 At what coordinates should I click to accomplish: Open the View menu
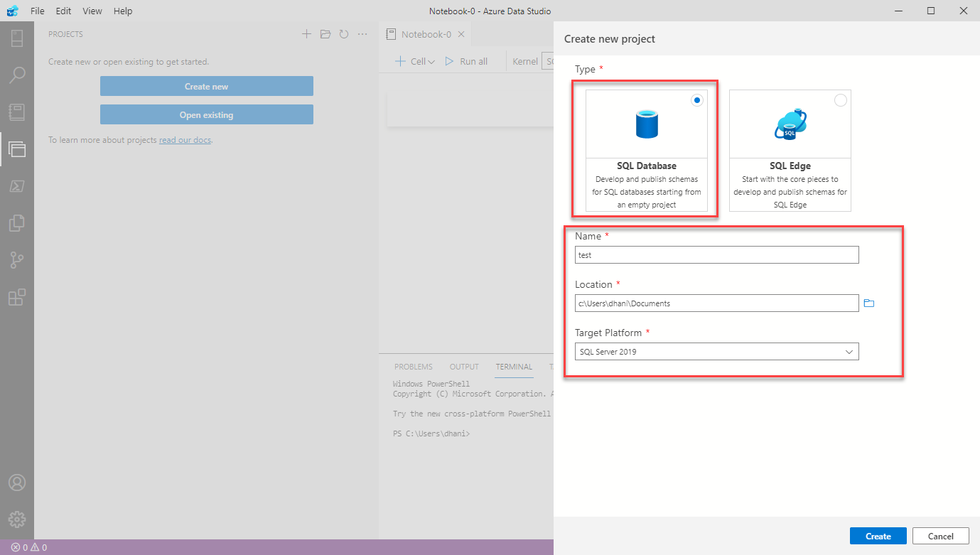92,11
